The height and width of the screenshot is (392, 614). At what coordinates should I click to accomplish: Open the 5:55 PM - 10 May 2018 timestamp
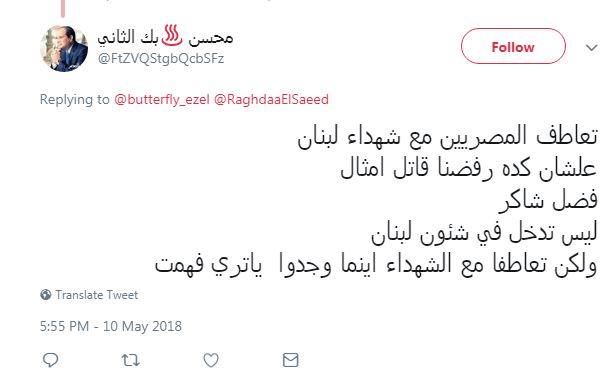(111, 326)
